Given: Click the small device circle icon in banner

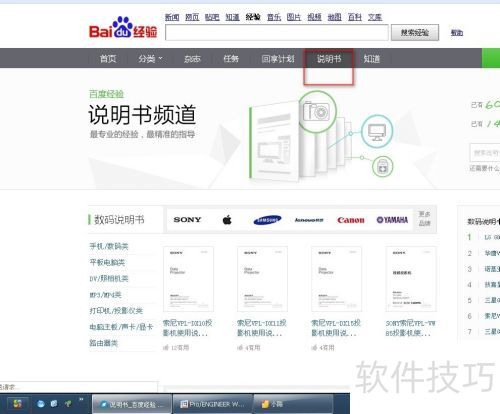Looking at the screenshot, I should click(x=383, y=166).
